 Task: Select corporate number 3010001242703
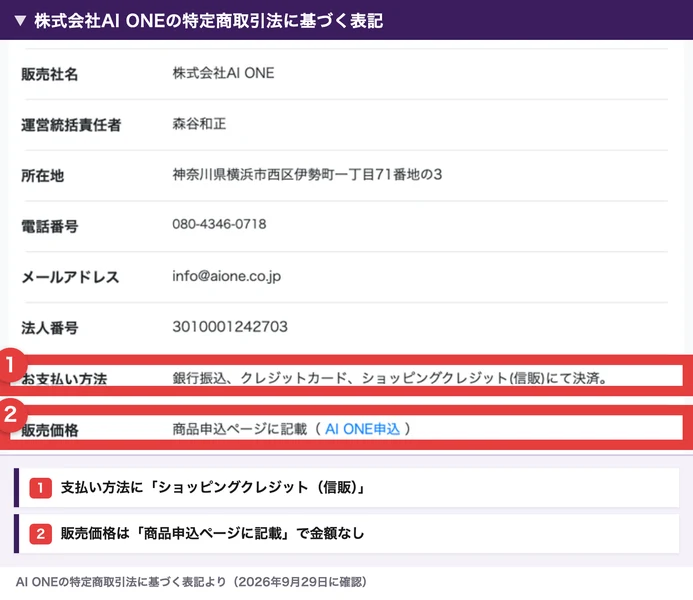(x=230, y=327)
